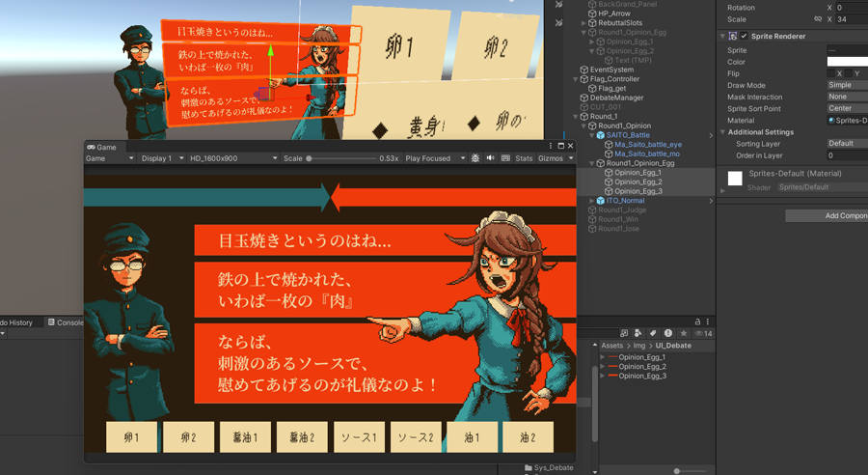This screenshot has height=475, width=868.
Task: Enable Flip Y checkbox
Action: 847,73
